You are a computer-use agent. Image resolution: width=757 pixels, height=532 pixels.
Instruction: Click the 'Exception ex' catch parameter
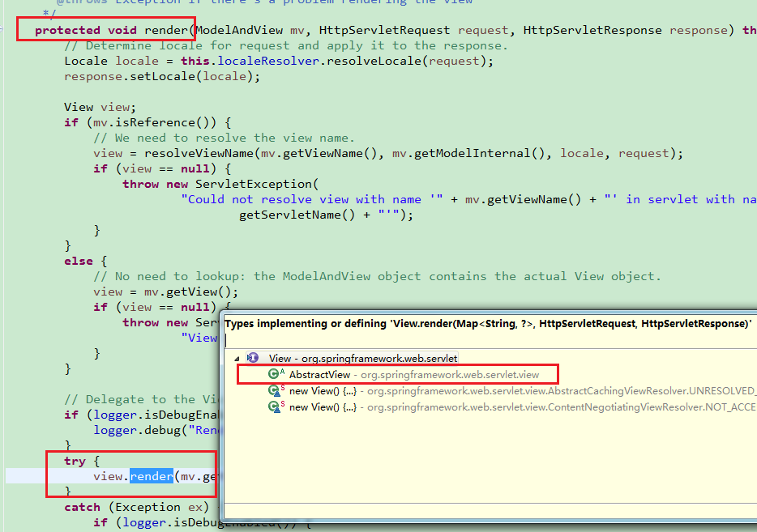click(x=159, y=508)
